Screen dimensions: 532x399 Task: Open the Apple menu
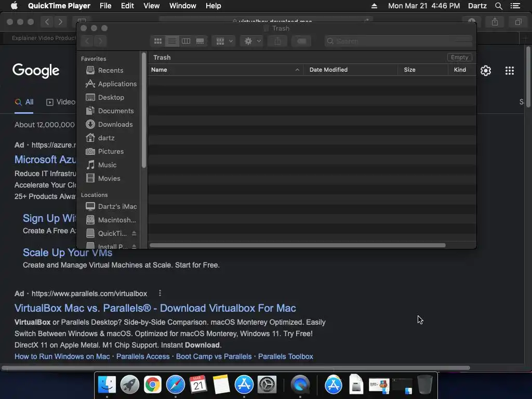pyautogui.click(x=14, y=6)
